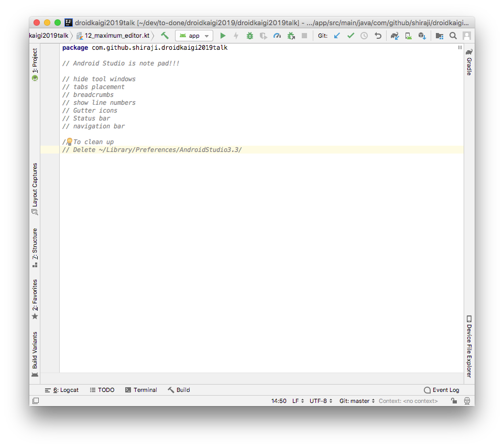The height and width of the screenshot is (448, 504).
Task: Click the '// Status bar' comment line
Action: coord(86,118)
